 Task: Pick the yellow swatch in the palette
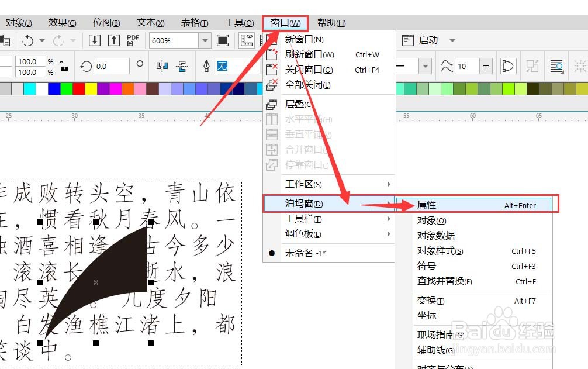(x=91, y=89)
